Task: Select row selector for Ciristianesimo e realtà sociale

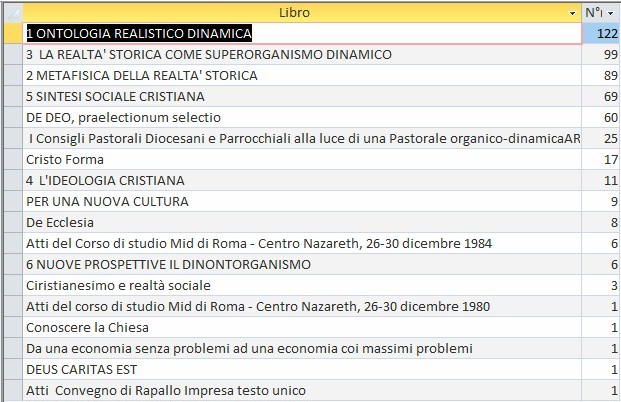Action: (x=13, y=285)
